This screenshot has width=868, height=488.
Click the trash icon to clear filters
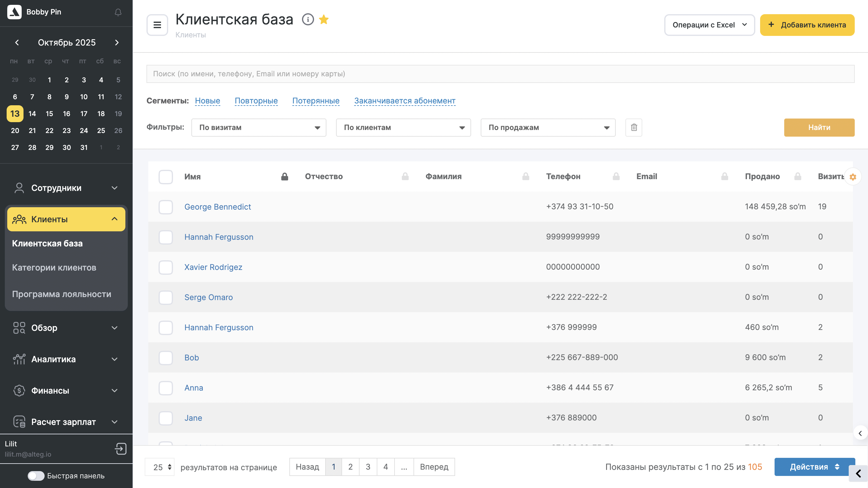pos(634,128)
